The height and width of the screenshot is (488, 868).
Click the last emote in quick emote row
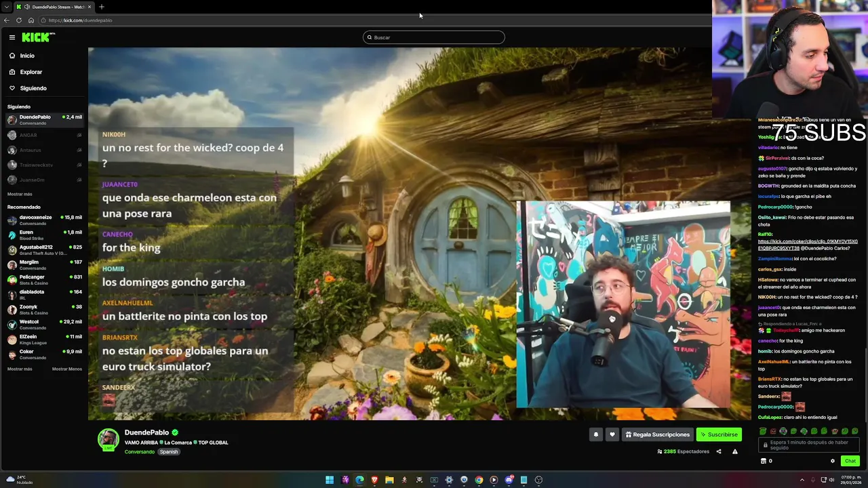854,431
